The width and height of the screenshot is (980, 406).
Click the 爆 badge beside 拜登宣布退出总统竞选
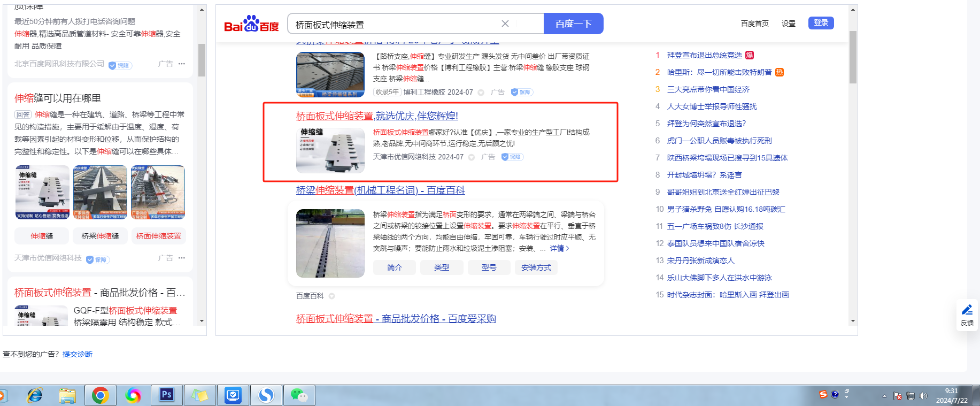tap(750, 55)
